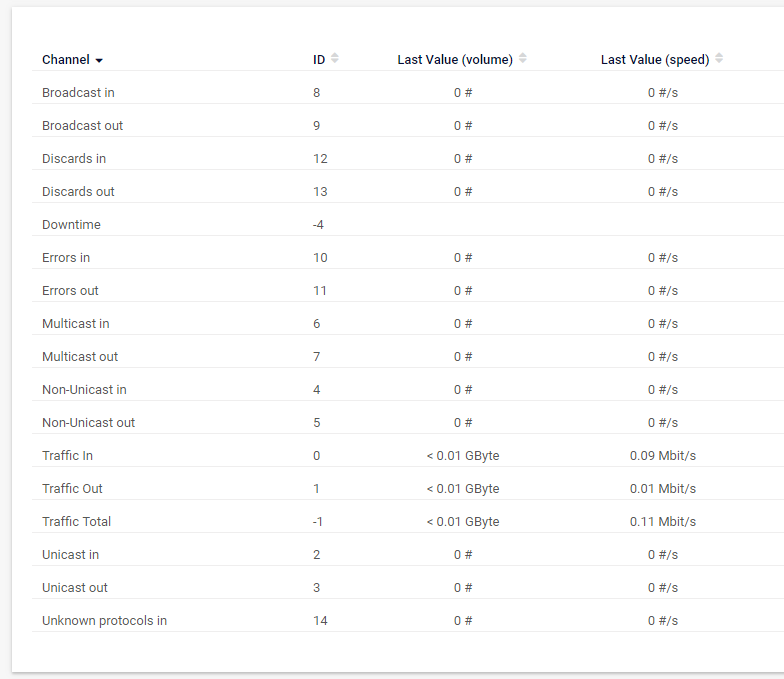This screenshot has height=679, width=784.
Task: Open the Broadcast out channel
Action: [x=82, y=126]
